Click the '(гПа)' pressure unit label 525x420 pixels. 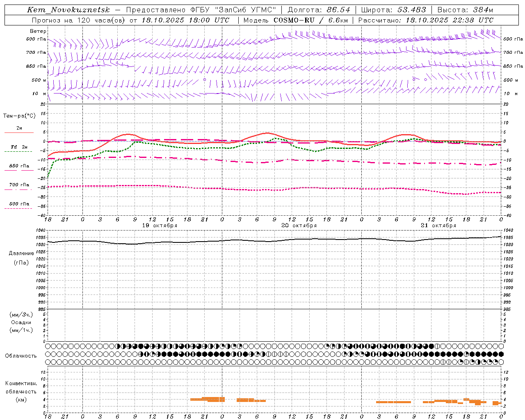pos(21,263)
